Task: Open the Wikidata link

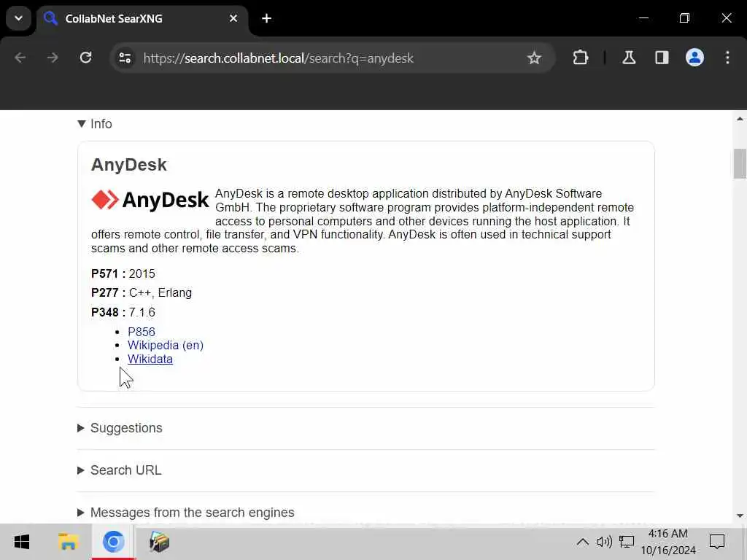Action: point(150,359)
